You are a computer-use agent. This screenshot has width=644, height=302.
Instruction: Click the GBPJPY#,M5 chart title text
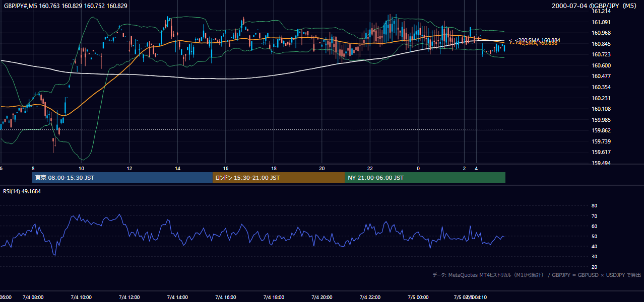pos(66,6)
